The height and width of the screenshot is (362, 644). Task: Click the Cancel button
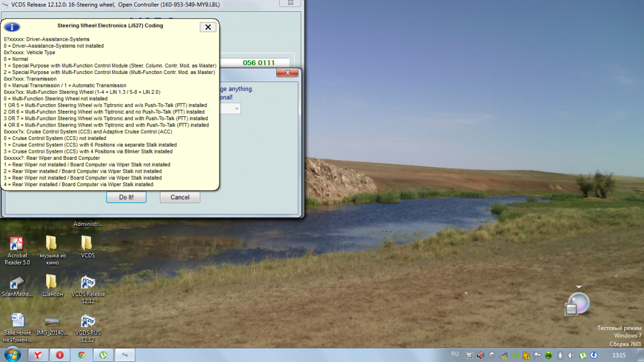(180, 197)
